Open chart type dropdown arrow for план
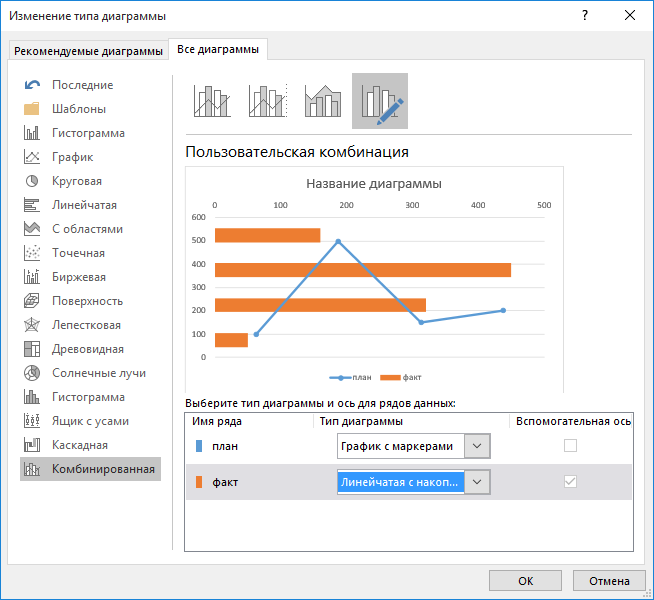The image size is (654, 600). point(477,446)
